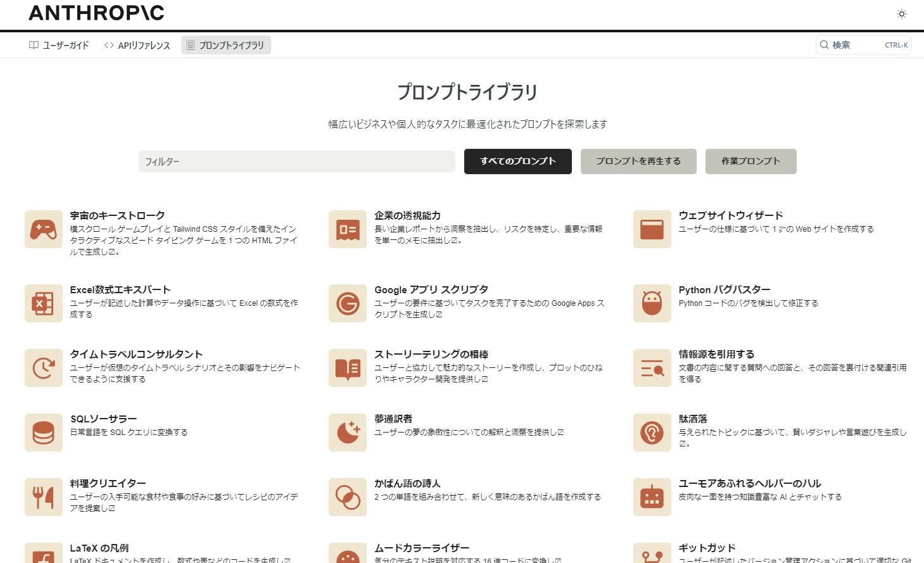Open the ムードカラーライザー prompt

(422, 548)
